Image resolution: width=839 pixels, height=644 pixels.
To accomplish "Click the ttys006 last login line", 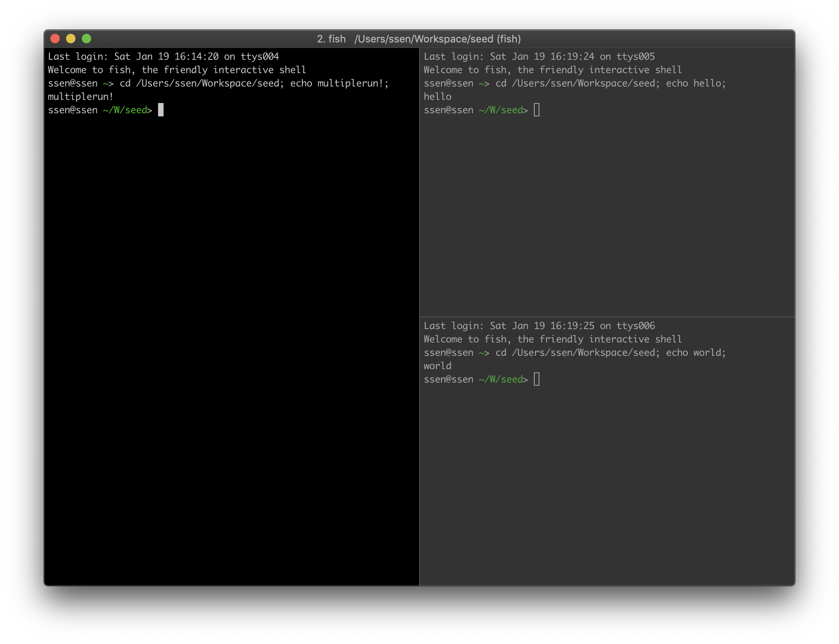I will [539, 326].
